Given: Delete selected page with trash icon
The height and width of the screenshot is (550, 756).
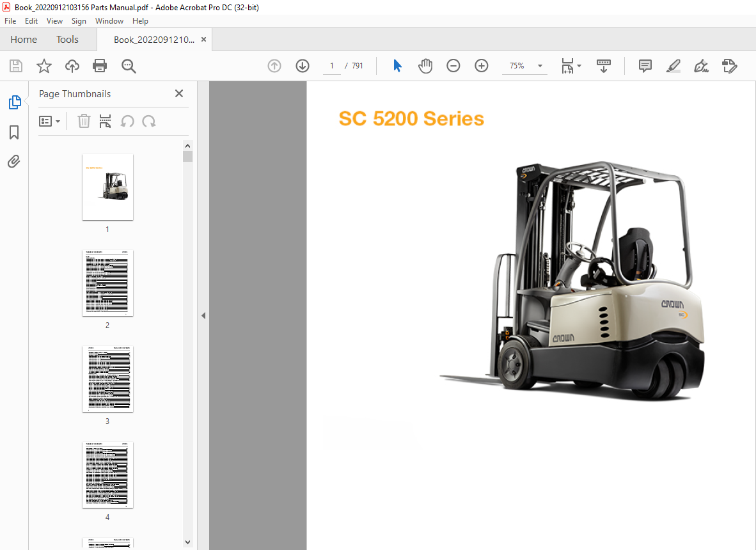Looking at the screenshot, I should click(84, 121).
